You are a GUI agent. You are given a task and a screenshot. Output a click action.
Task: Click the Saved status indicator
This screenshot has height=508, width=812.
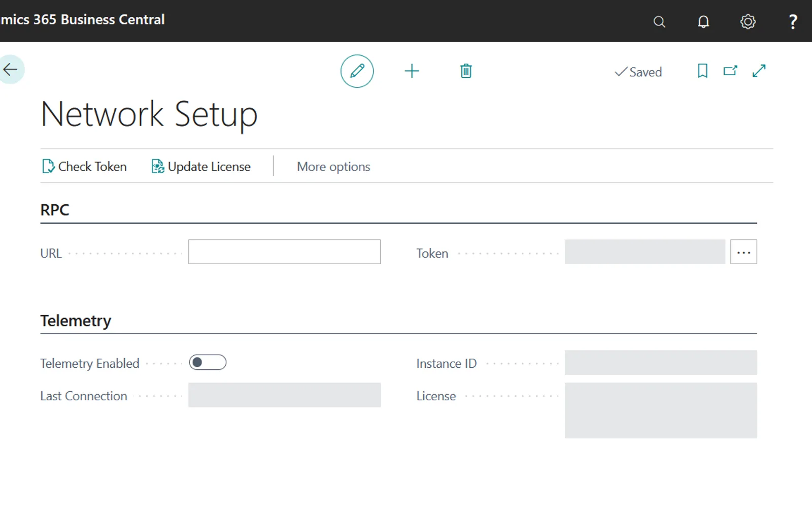click(638, 72)
